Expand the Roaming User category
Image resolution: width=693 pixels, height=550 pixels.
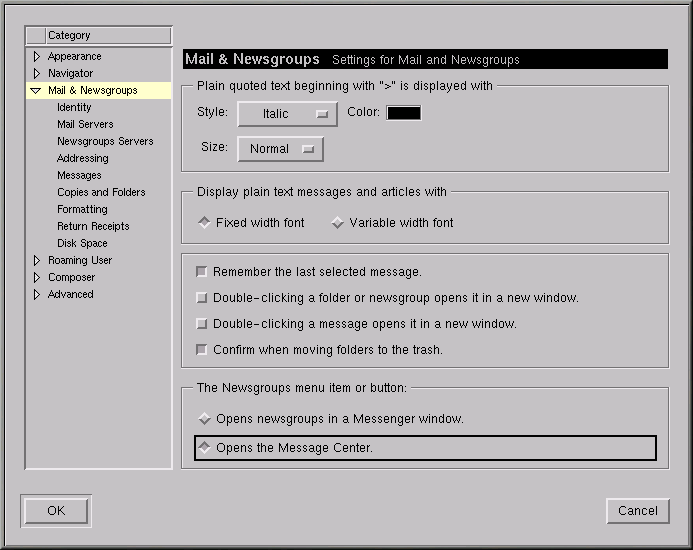[x=37, y=261]
